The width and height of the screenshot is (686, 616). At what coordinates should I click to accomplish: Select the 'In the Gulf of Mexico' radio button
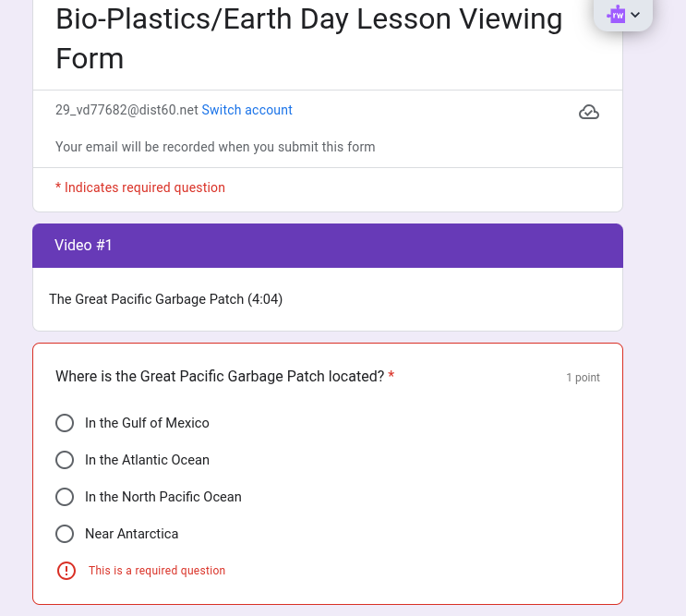point(65,423)
